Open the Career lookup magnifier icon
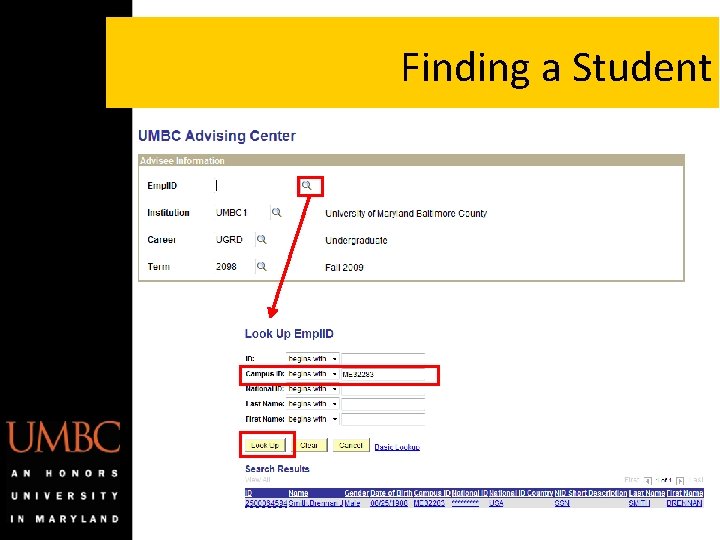 (x=261, y=240)
